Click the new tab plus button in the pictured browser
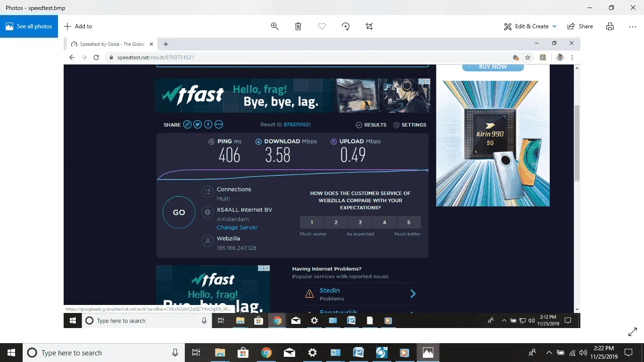The height and width of the screenshot is (362, 644). (x=166, y=44)
